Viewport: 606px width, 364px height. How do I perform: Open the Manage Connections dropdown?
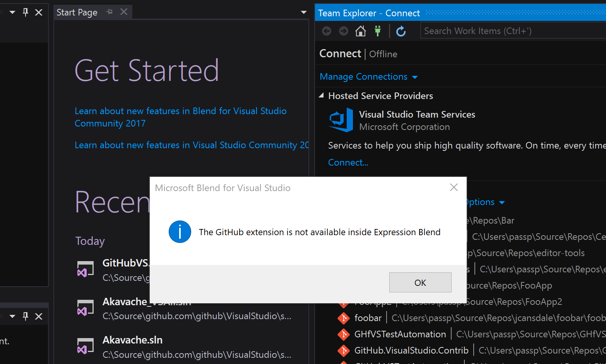pyautogui.click(x=369, y=77)
